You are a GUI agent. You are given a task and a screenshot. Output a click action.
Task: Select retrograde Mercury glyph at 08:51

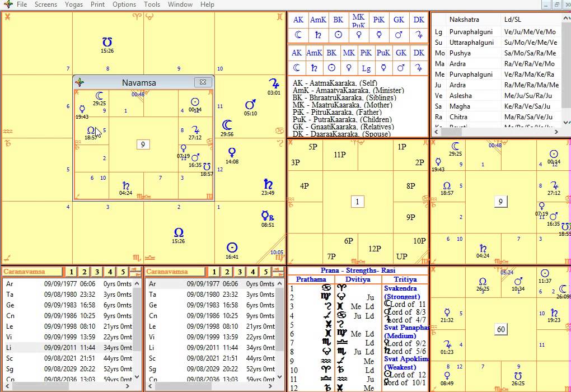(268, 216)
